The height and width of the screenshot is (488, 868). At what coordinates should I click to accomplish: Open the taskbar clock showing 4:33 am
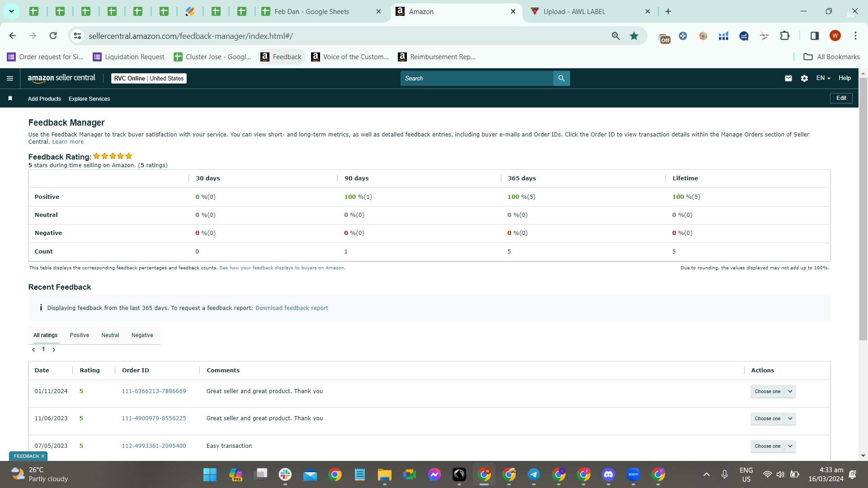pyautogui.click(x=826, y=474)
